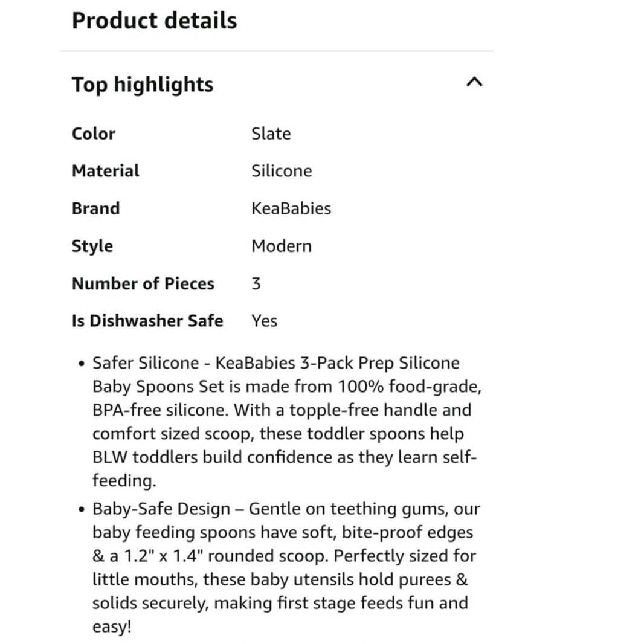This screenshot has width=644, height=644.
Task: Select the Style attribute label
Action: pyautogui.click(x=92, y=246)
